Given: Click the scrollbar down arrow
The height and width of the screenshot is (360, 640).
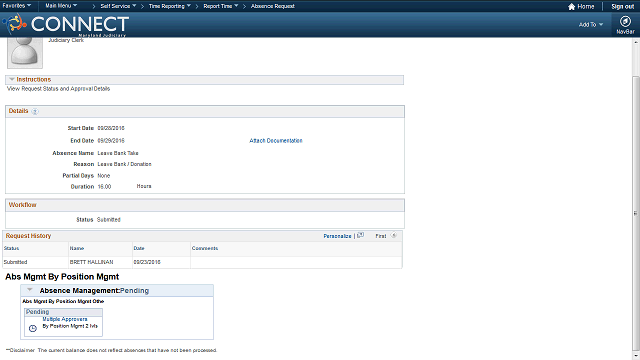Looking at the screenshot, I should [636, 356].
